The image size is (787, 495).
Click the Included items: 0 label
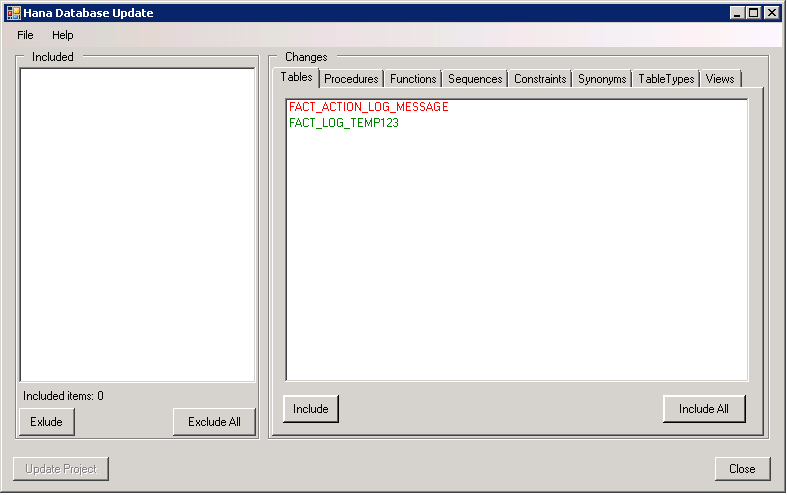click(63, 396)
